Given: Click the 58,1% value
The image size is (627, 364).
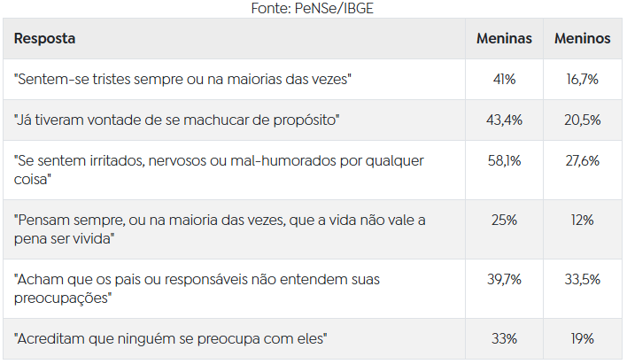Looking at the screenshot, I should coord(504,160).
